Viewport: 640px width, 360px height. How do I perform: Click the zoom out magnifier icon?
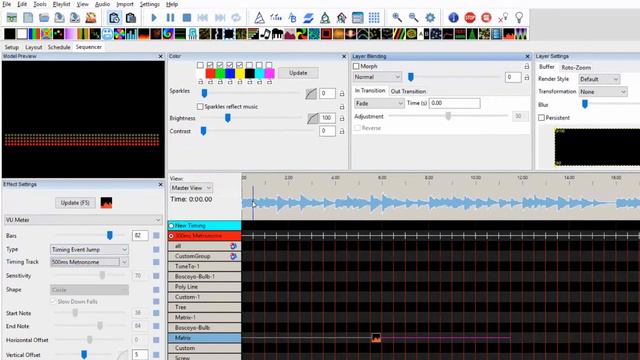point(413,18)
